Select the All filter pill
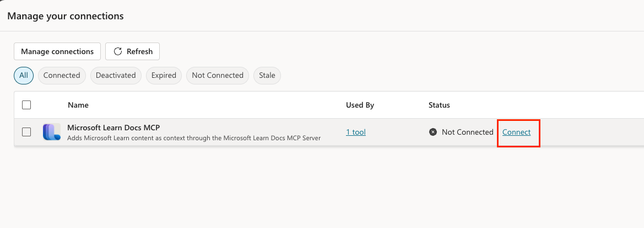This screenshot has height=228, width=644. tap(24, 76)
